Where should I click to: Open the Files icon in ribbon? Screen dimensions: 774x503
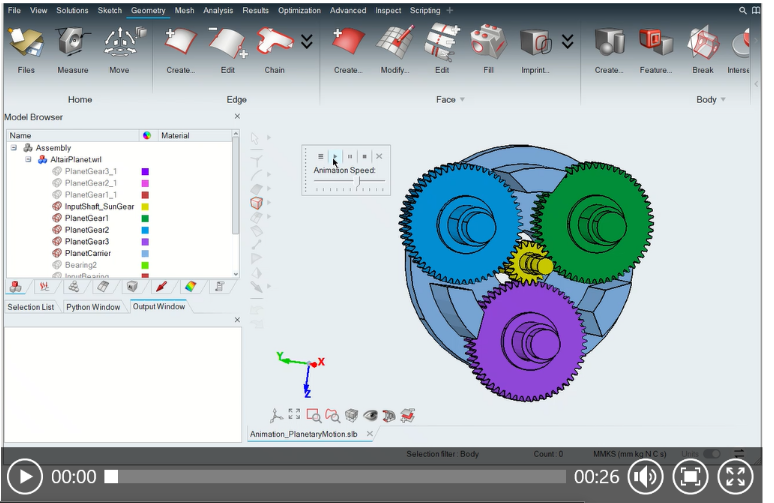[25, 47]
